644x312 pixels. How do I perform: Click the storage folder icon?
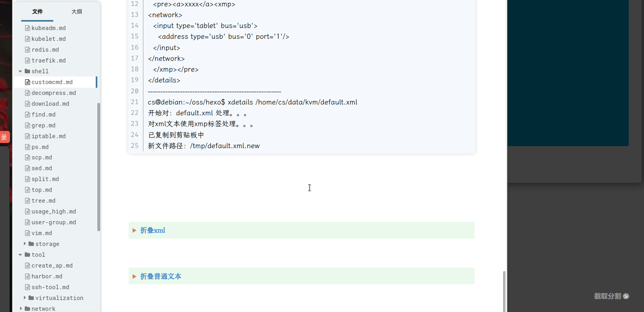tap(31, 244)
